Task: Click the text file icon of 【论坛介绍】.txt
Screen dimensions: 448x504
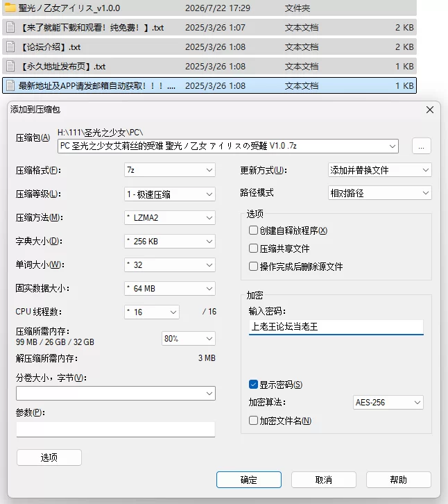Action: click(10, 47)
